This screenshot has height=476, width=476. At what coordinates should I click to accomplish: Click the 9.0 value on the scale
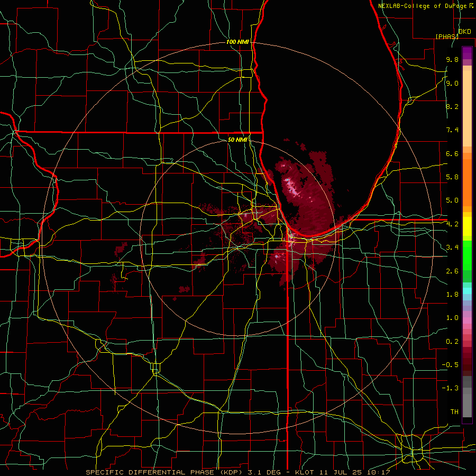pos(452,83)
